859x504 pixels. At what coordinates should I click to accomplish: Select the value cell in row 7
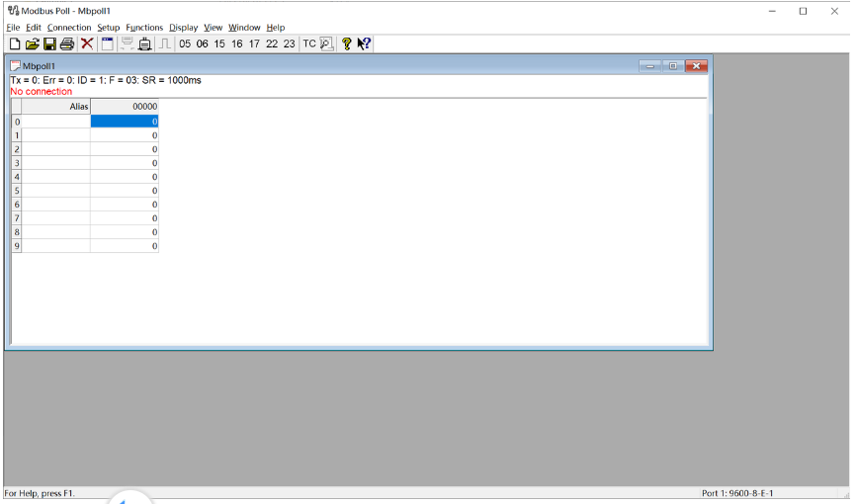[x=125, y=218]
